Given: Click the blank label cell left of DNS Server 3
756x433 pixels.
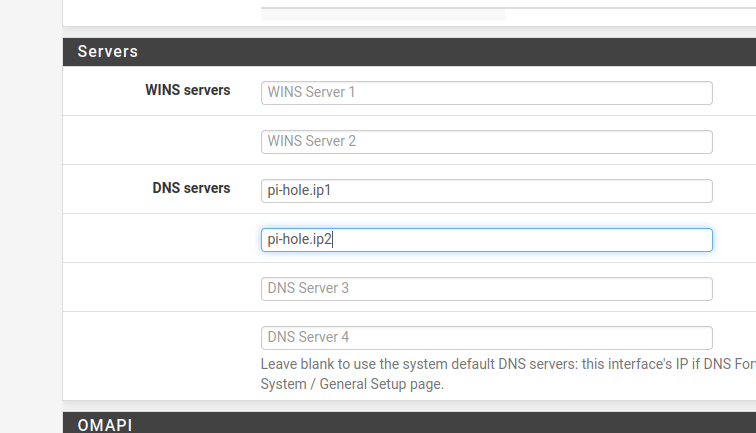Looking at the screenshot, I should (x=160, y=288).
